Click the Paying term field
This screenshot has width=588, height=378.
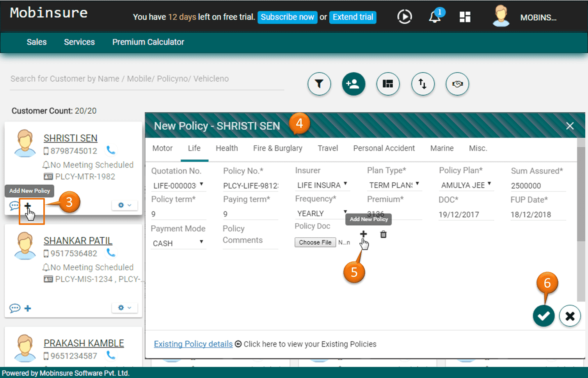[x=250, y=214]
